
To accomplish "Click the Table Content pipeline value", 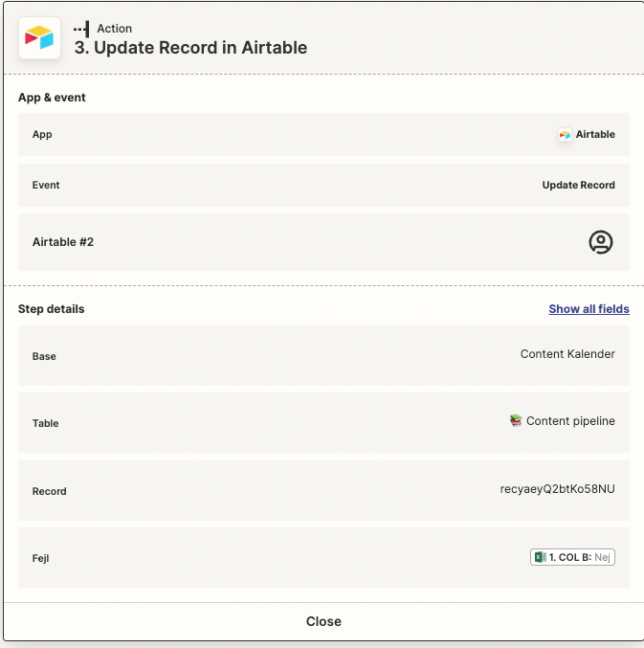I will pos(570,421).
